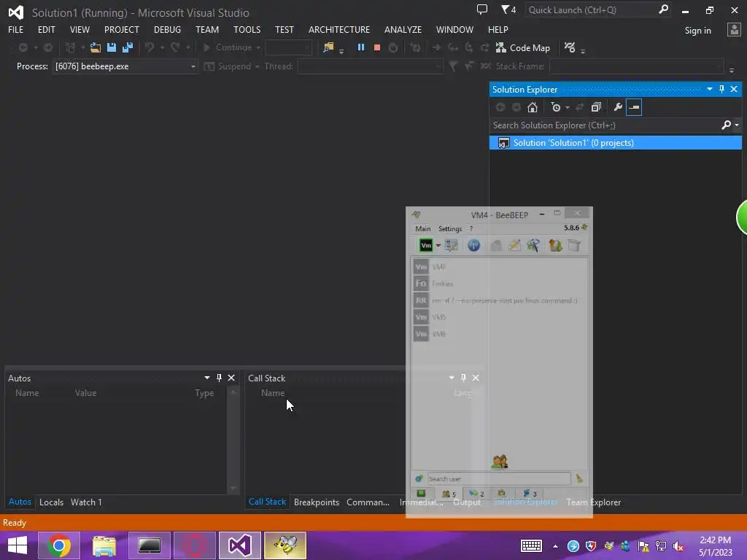The height and width of the screenshot is (560, 747).
Task: Click Sign in link
Action: tap(697, 31)
